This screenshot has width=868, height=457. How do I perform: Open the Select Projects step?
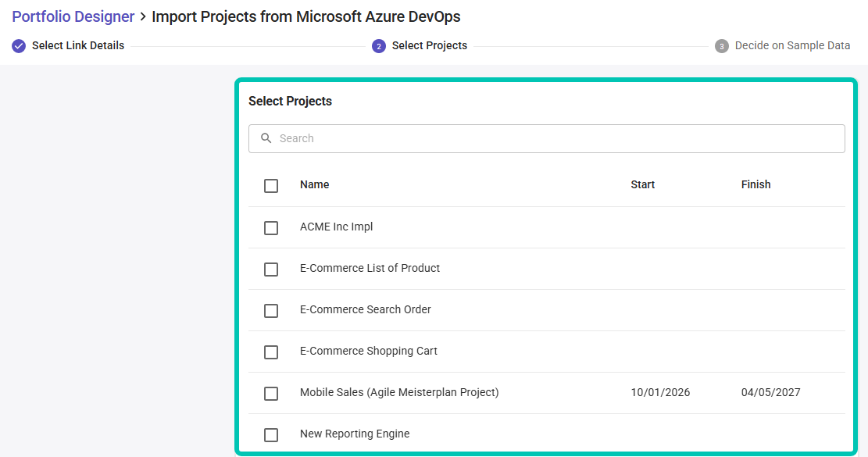coord(430,45)
